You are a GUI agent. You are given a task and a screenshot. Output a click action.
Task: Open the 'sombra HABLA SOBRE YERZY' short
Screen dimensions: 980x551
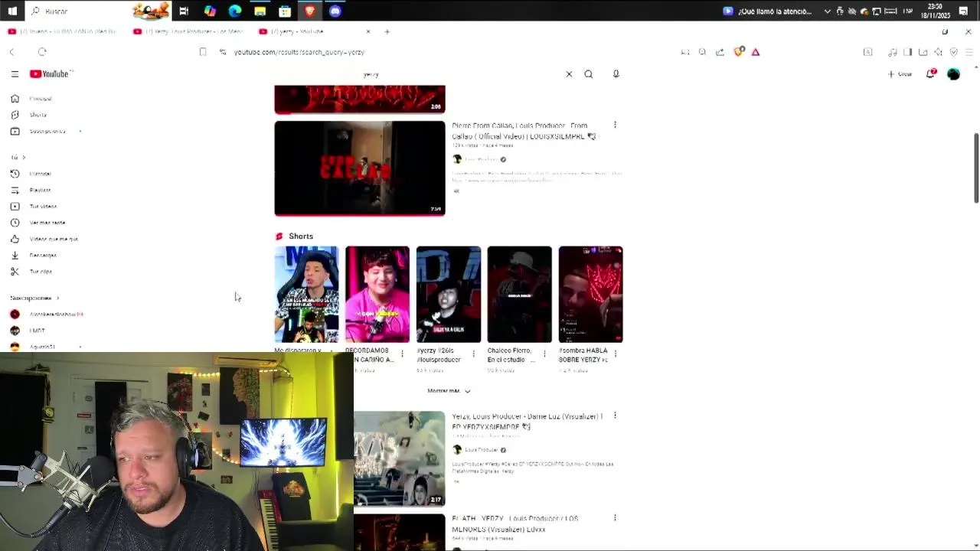[x=590, y=295]
